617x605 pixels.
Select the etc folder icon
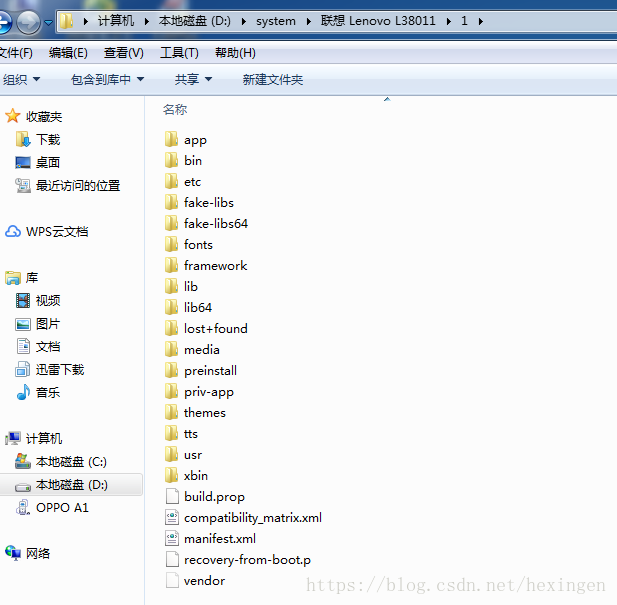(171, 181)
